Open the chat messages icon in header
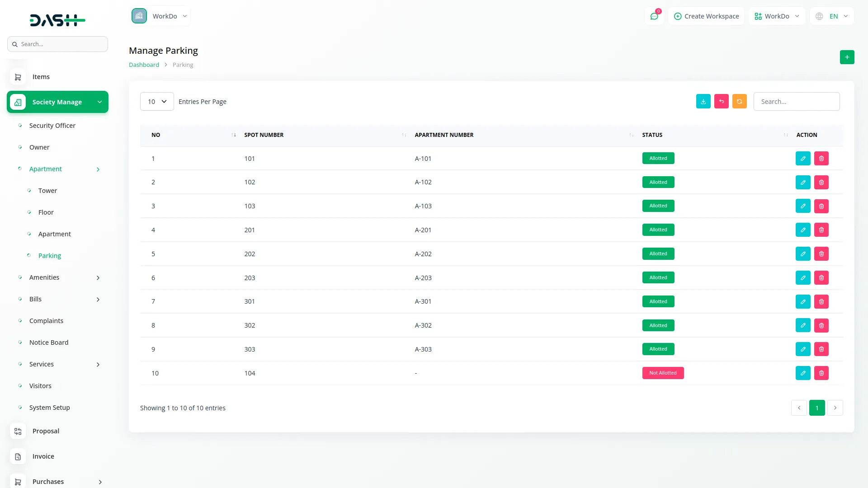Viewport: 868px width, 488px height. 654,16
